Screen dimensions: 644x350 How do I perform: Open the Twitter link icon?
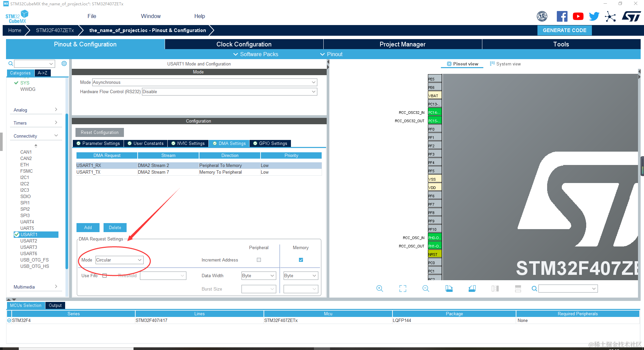594,16
